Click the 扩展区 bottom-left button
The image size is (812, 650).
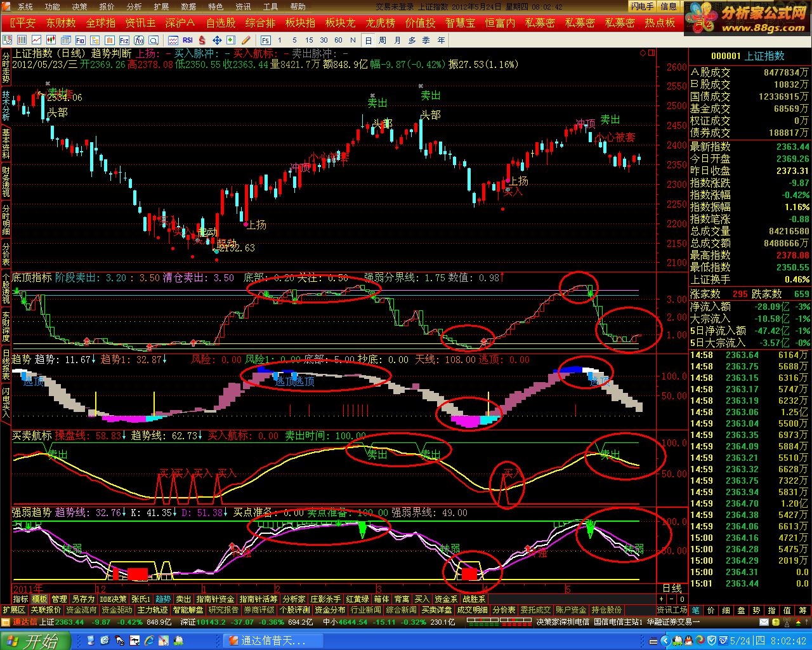pyautogui.click(x=13, y=610)
